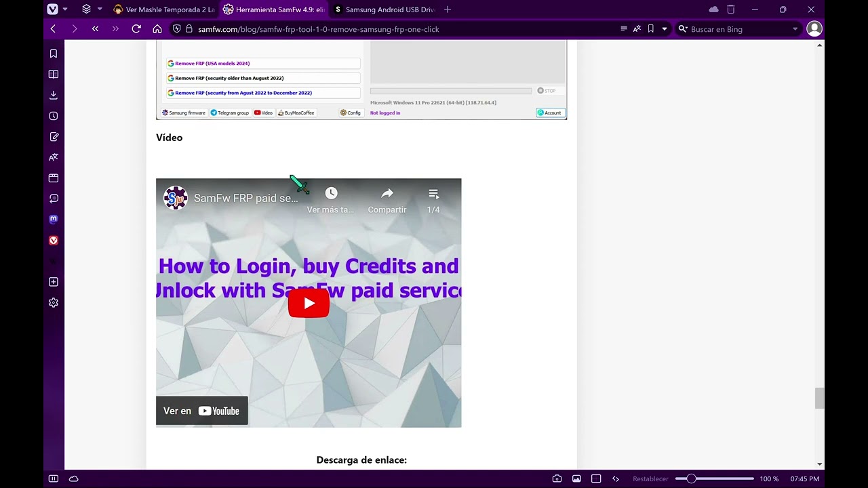Click the BuyMeaCoffee link
Image resolution: width=868 pixels, height=488 pixels.
click(x=296, y=113)
